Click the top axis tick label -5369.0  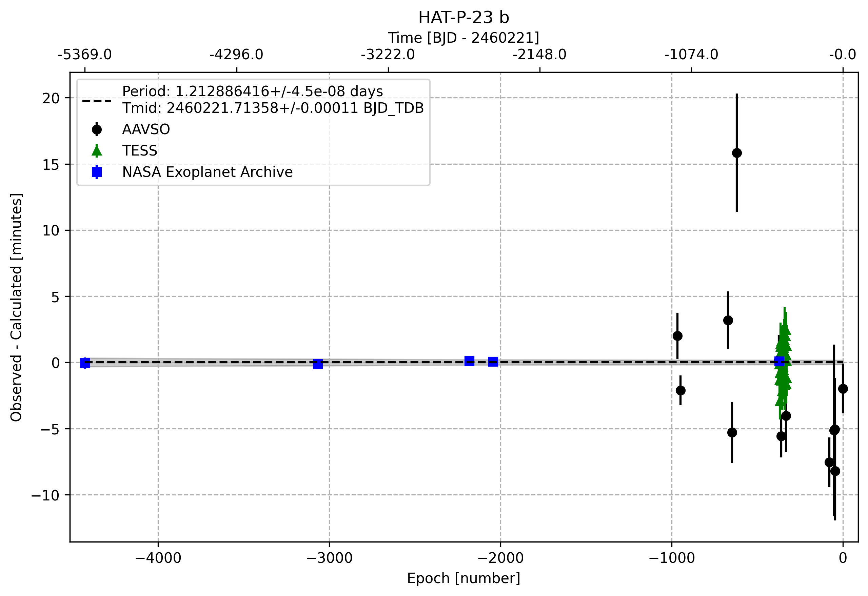pyautogui.click(x=85, y=55)
